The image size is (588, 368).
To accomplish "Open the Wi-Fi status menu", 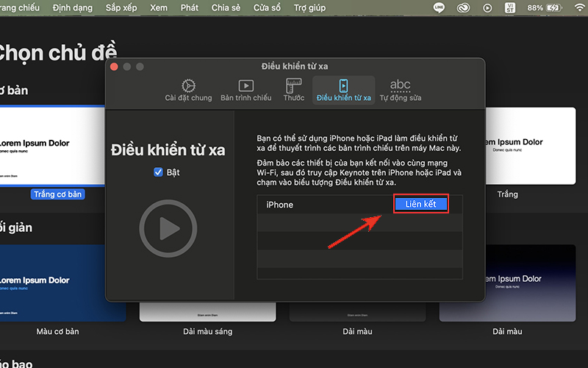I will [x=580, y=8].
